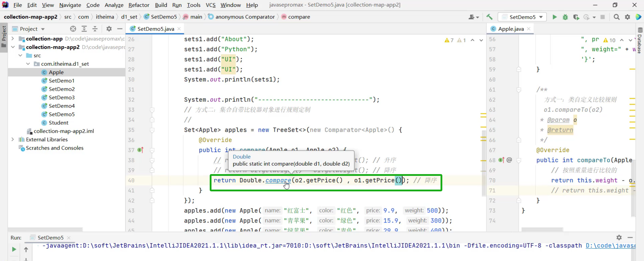The image size is (644, 261).
Task: Open the user account icon dropdown
Action: (474, 17)
